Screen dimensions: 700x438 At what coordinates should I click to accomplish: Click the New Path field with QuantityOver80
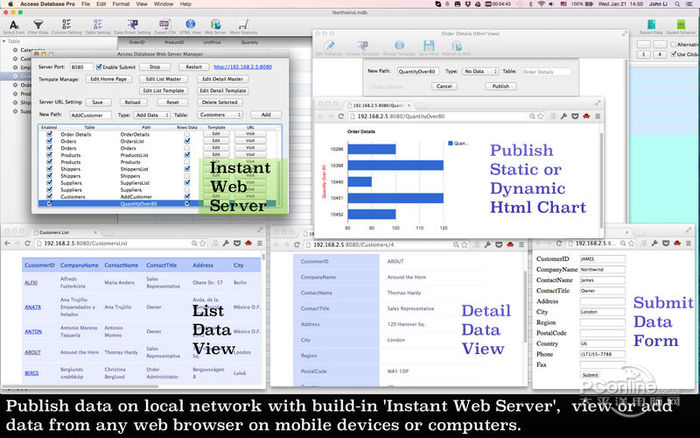point(417,71)
